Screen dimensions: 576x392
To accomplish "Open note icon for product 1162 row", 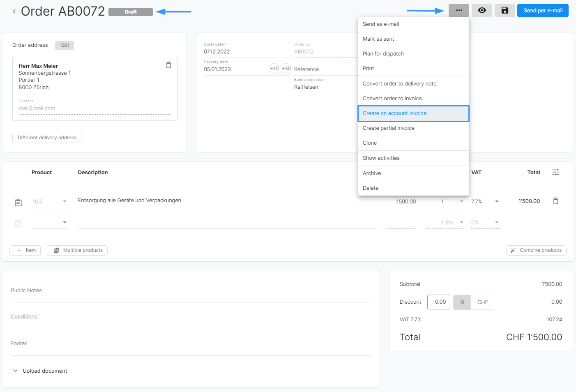I will 18,202.
